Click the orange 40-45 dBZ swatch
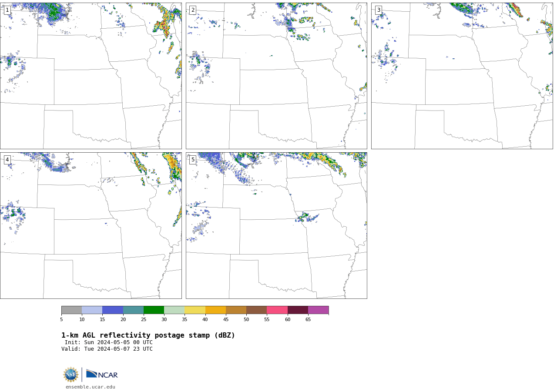The image size is (557, 392). click(x=215, y=310)
